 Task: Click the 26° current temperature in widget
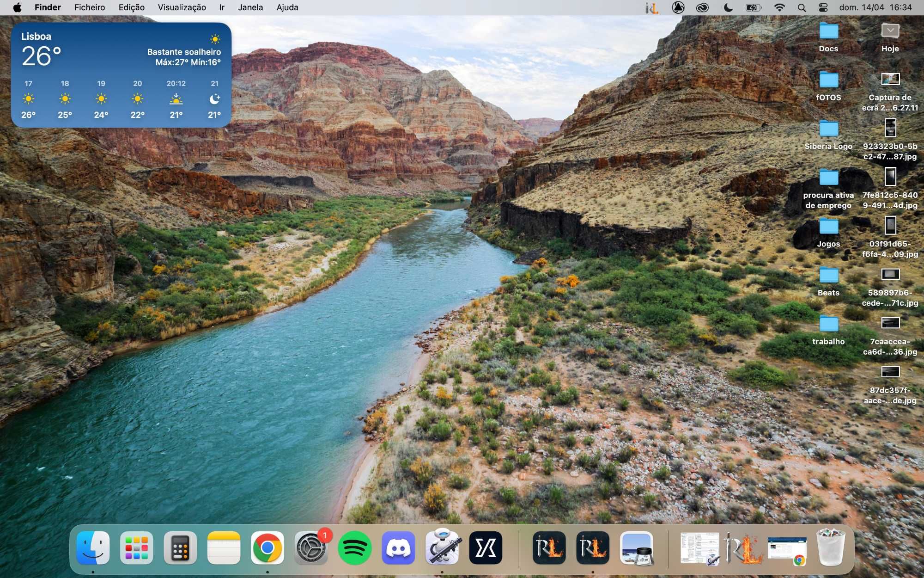(x=41, y=56)
